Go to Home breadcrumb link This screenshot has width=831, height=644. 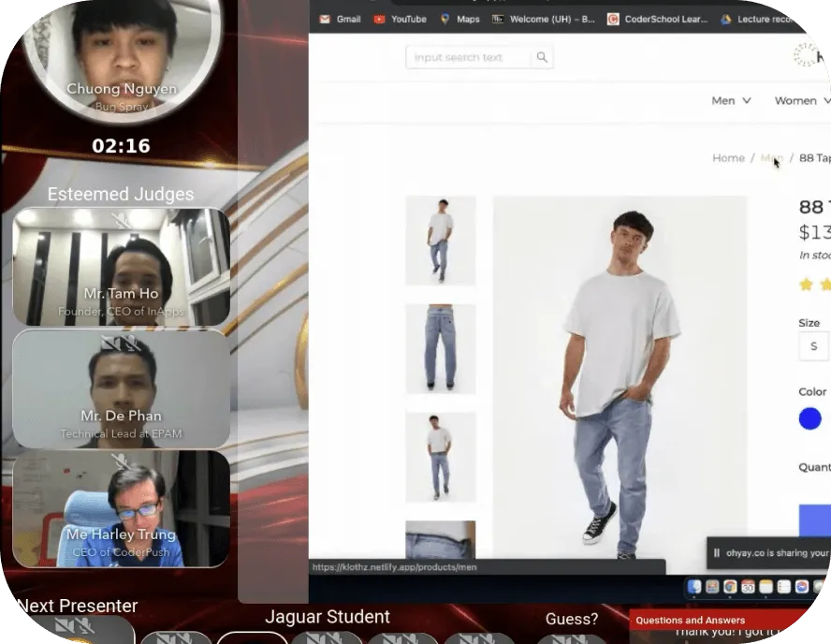pyautogui.click(x=728, y=158)
